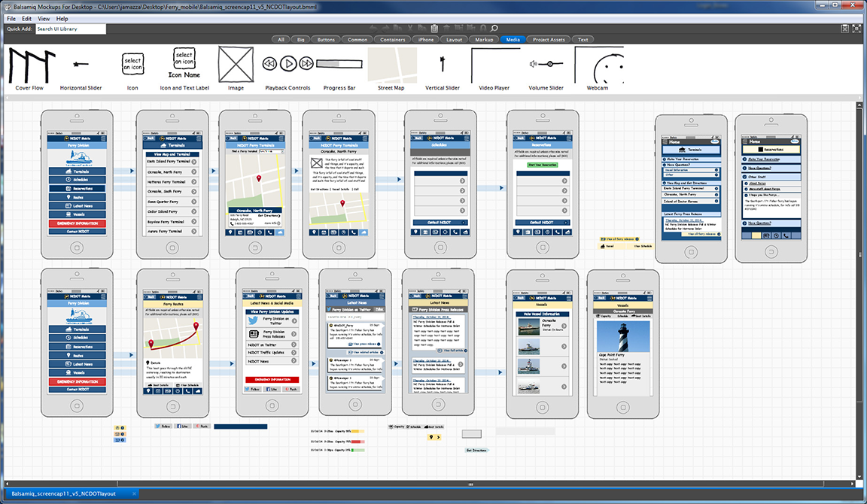Image resolution: width=867 pixels, height=504 pixels.
Task: Open the View menu
Action: 44,18
